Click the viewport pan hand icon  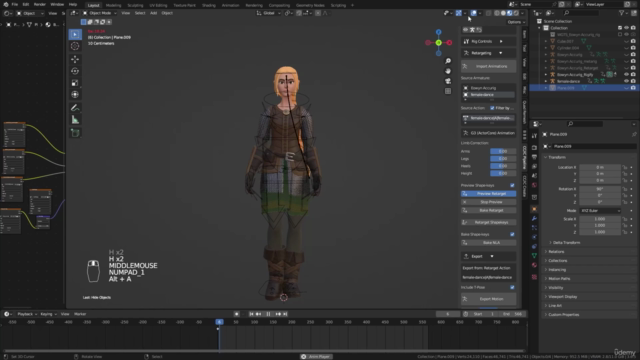(448, 71)
